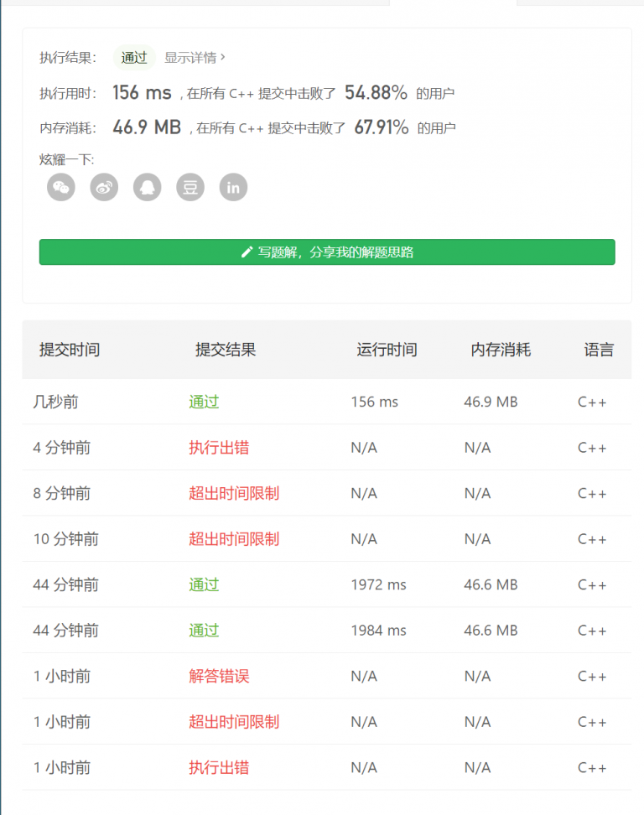Image resolution: width=644 pixels, height=815 pixels.
Task: Open the 解答错误 submission from 1 小时前
Action: pyautogui.click(x=219, y=676)
